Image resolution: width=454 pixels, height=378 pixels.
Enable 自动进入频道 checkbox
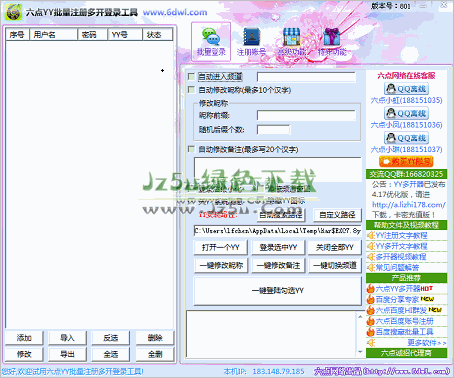point(191,77)
